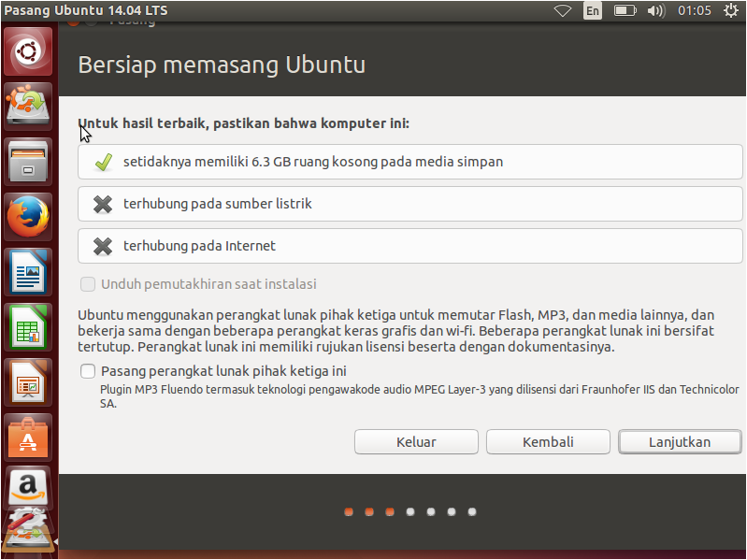The width and height of the screenshot is (747, 560).
Task: Open LibreOffice Impress presentation
Action: 28,382
